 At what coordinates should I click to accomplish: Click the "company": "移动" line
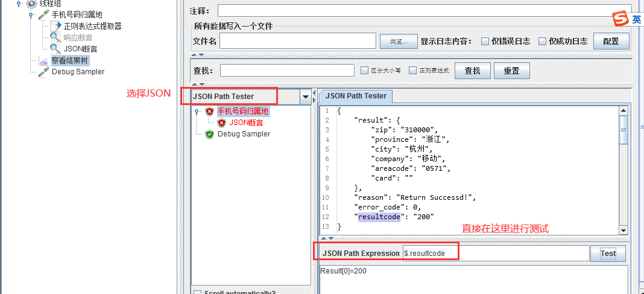(408, 159)
